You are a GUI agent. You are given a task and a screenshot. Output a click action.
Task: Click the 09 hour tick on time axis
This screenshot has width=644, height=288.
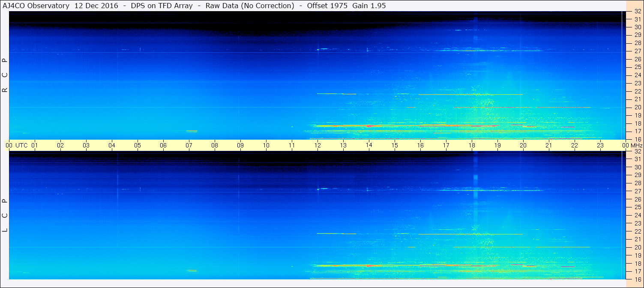240,145
